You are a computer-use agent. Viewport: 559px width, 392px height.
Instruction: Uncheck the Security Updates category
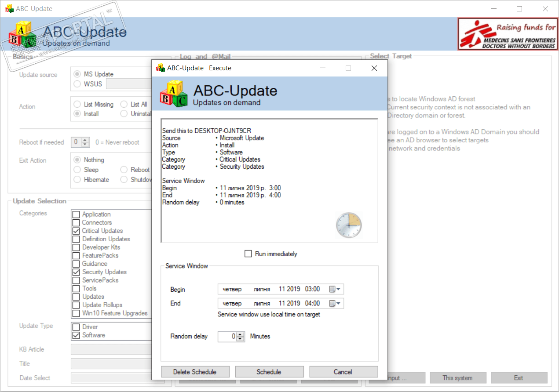pos(76,272)
